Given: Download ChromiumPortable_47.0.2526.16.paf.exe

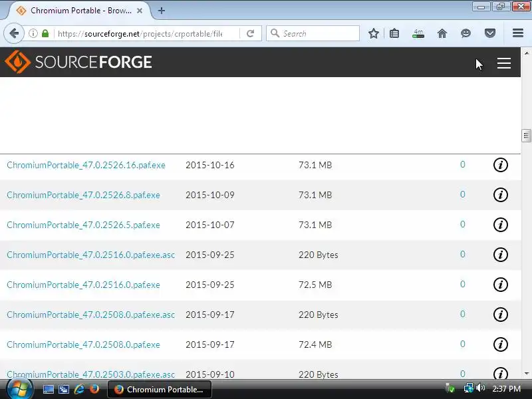Looking at the screenshot, I should [86, 165].
